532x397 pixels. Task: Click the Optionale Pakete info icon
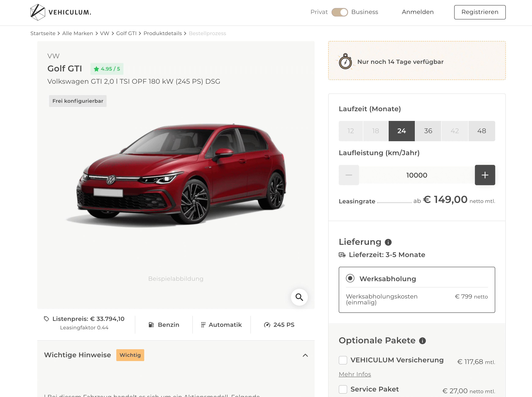click(422, 341)
